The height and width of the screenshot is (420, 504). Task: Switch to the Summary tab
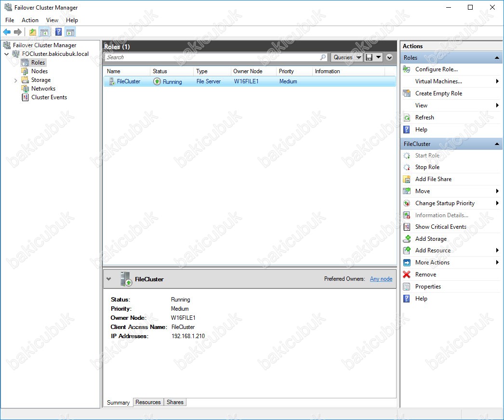tap(118, 402)
